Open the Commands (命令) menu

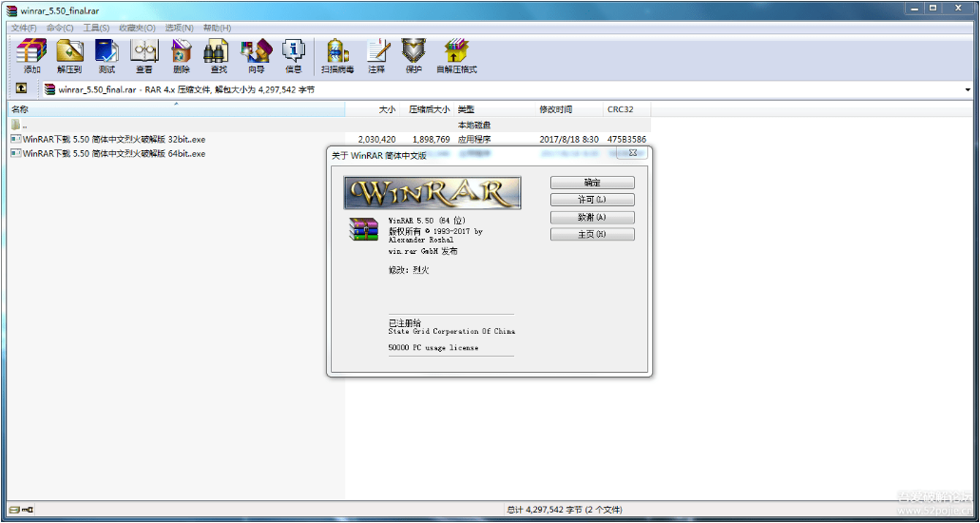tap(60, 29)
